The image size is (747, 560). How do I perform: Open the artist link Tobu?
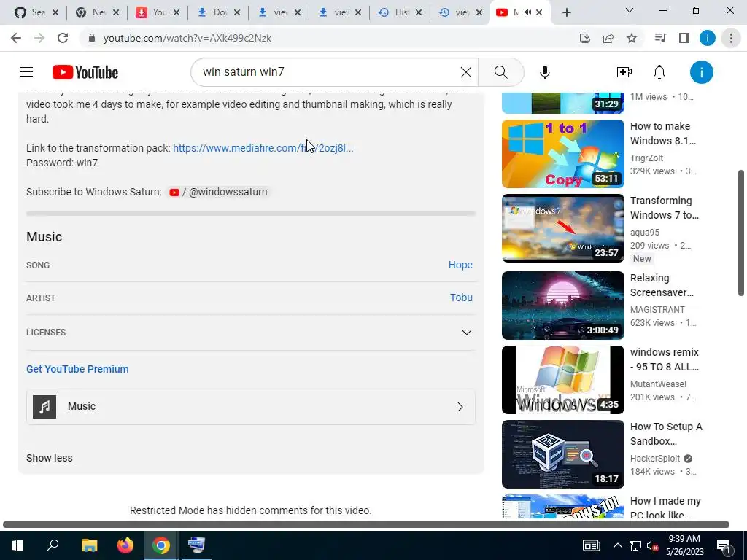tap(461, 297)
